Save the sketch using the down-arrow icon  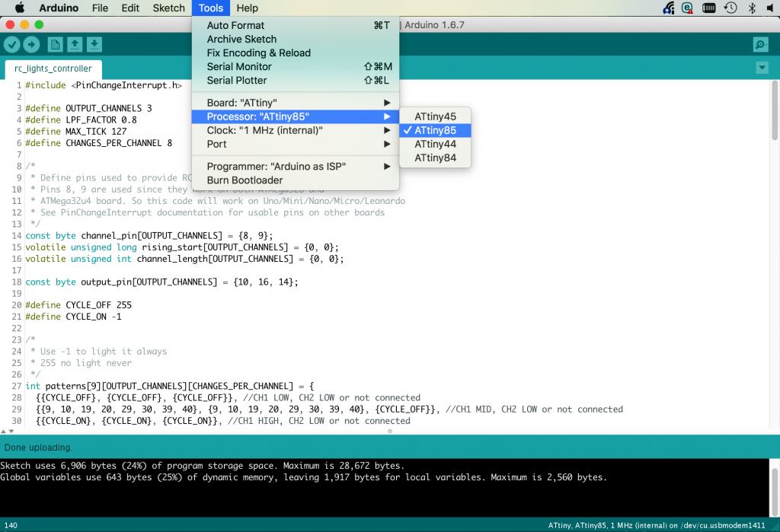[94, 44]
